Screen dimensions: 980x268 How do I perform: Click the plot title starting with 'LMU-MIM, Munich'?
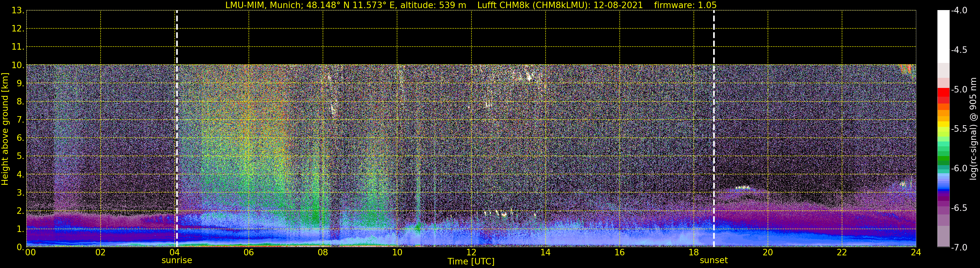pos(471,5)
